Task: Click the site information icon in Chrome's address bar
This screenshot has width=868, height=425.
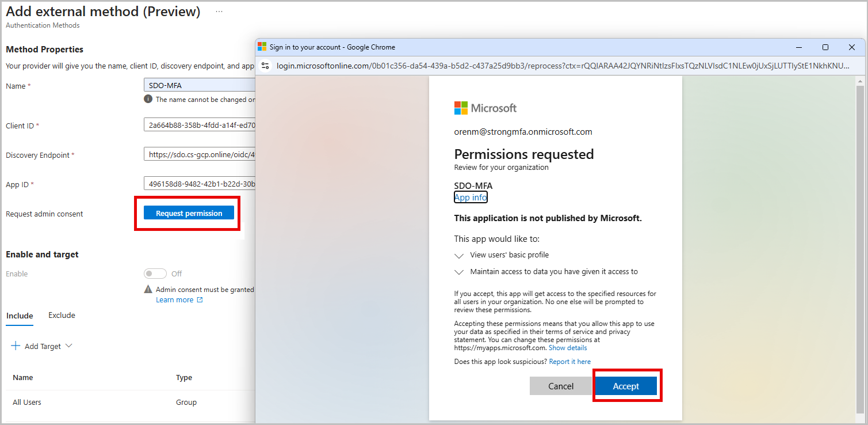Action: tap(265, 66)
